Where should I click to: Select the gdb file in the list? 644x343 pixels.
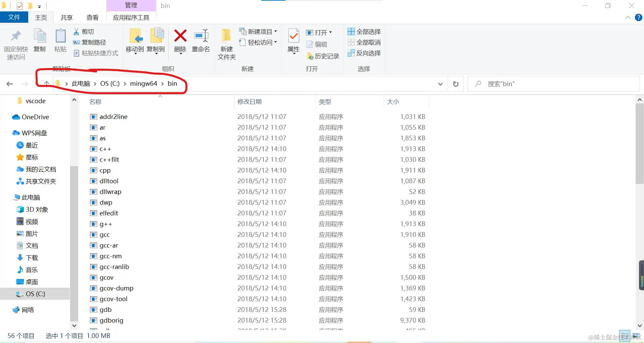(x=105, y=310)
